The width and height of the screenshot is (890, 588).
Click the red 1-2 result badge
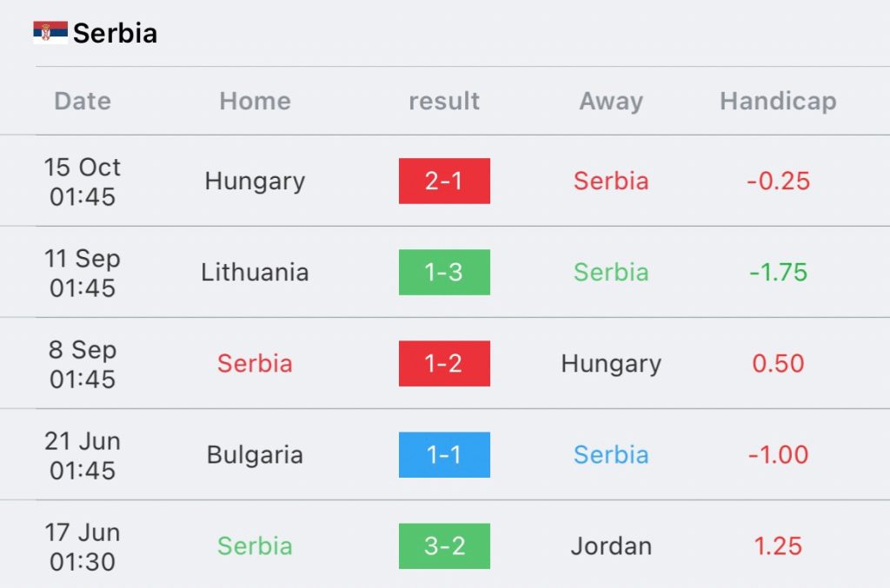click(x=444, y=363)
